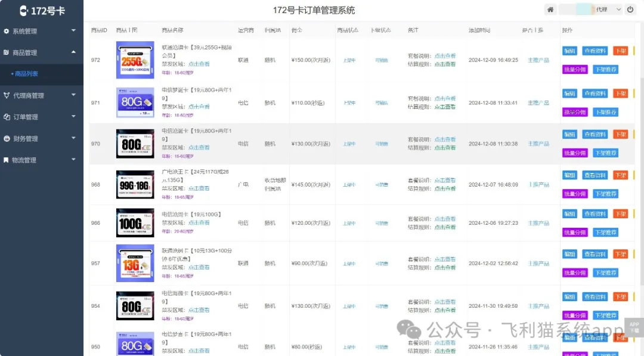
Task: Click the 172号卡订单管理系统 page title
Action: 314,10
